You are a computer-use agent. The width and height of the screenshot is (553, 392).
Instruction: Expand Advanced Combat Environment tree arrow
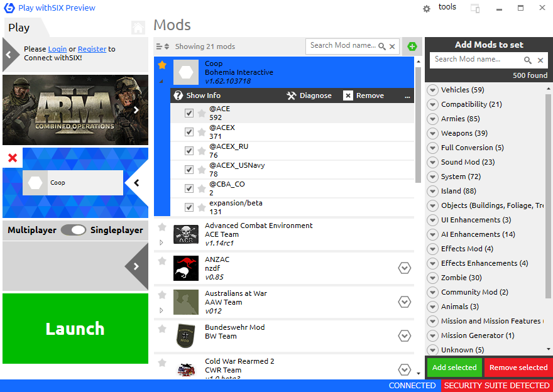click(x=162, y=242)
